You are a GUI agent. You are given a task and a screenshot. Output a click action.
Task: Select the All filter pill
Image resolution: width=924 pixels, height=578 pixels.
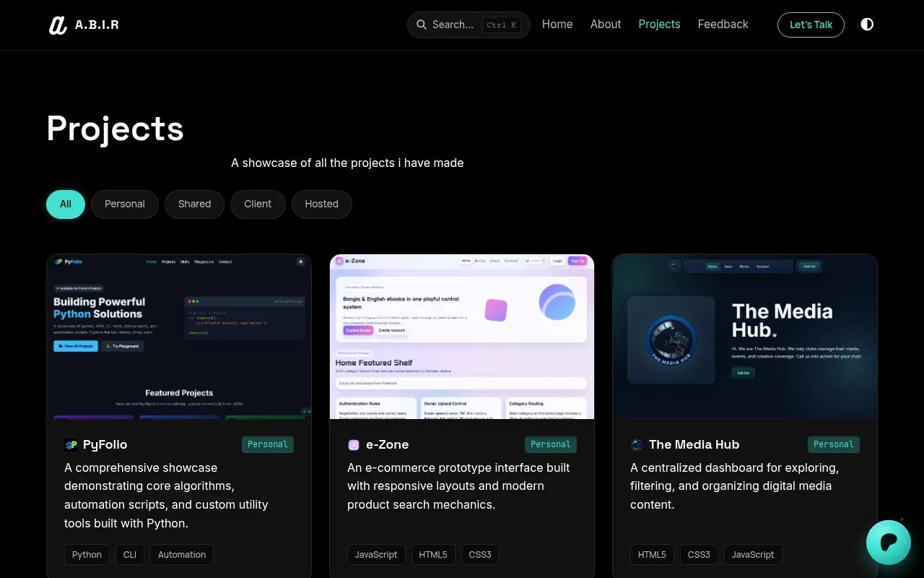(66, 204)
